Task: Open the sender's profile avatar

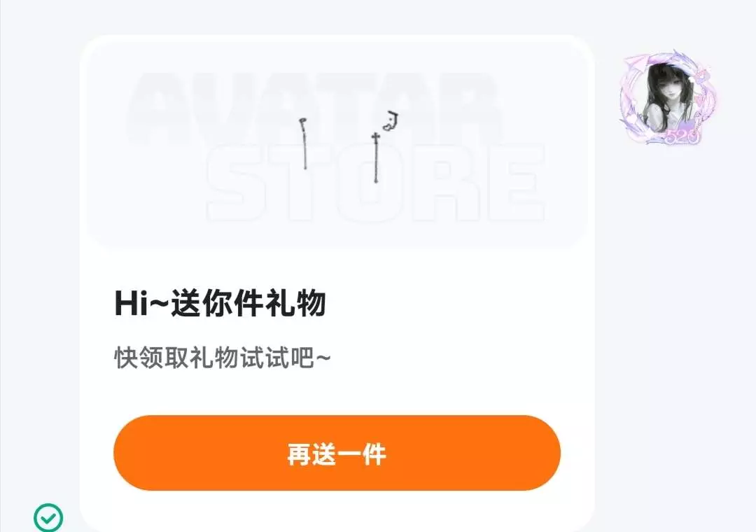Action: click(x=668, y=97)
